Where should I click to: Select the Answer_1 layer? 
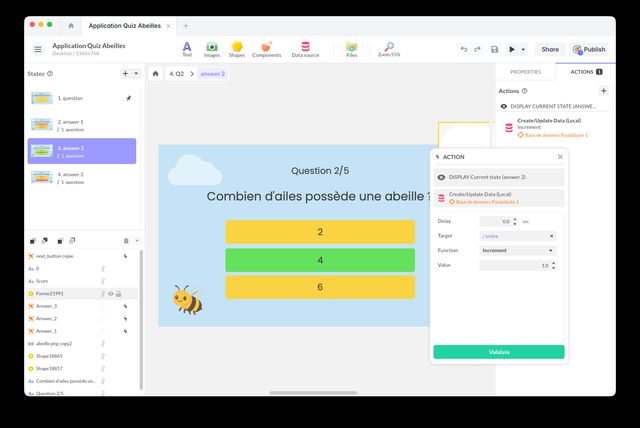(x=47, y=331)
